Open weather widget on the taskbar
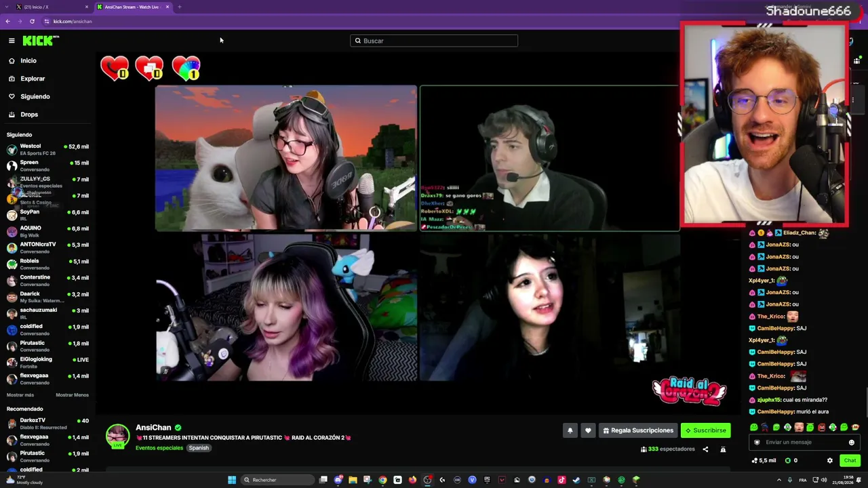The height and width of the screenshot is (488, 868). (24, 480)
